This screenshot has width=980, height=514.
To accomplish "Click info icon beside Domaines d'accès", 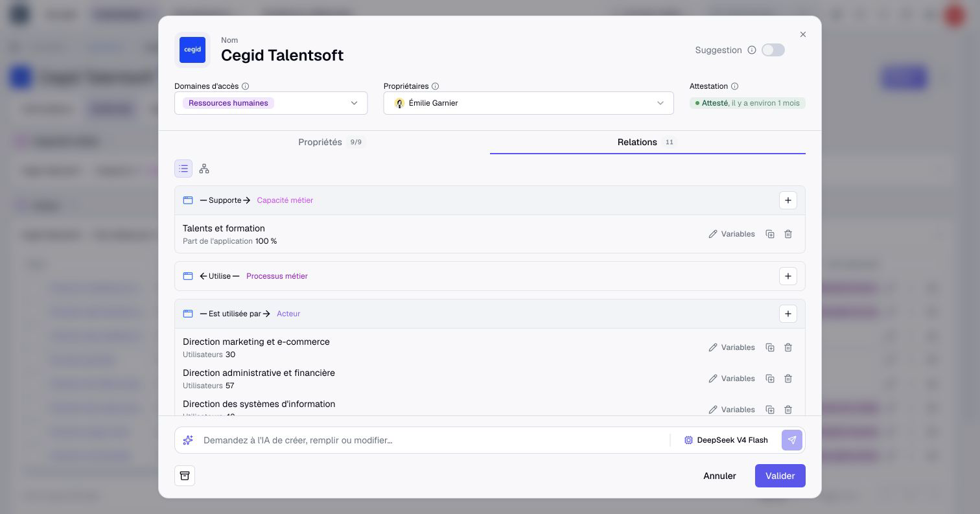I will [246, 86].
